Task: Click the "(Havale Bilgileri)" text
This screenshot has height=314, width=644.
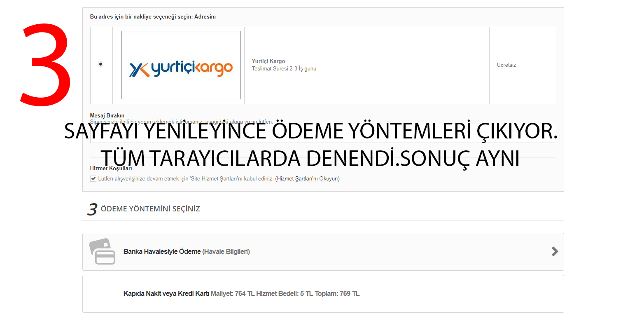Action: click(226, 252)
